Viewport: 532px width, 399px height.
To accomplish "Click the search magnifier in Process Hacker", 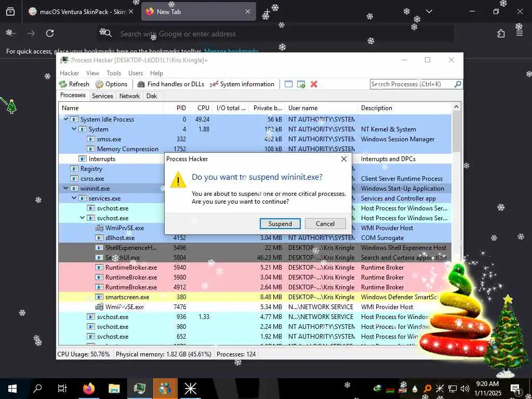I will point(458,84).
